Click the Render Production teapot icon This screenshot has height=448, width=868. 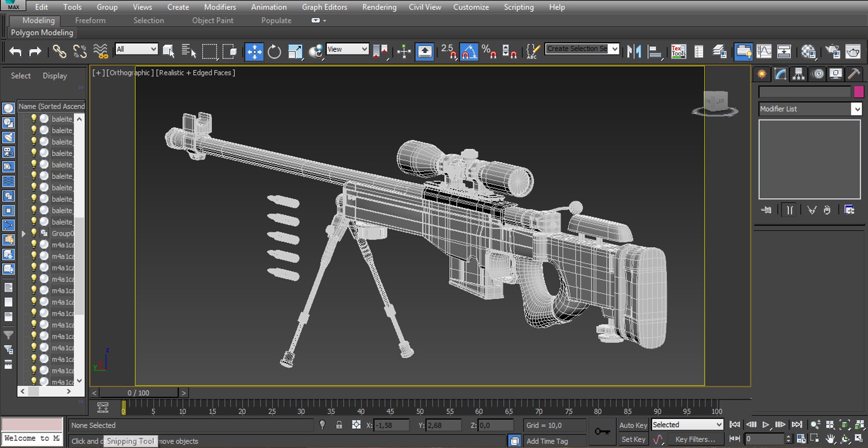click(853, 52)
